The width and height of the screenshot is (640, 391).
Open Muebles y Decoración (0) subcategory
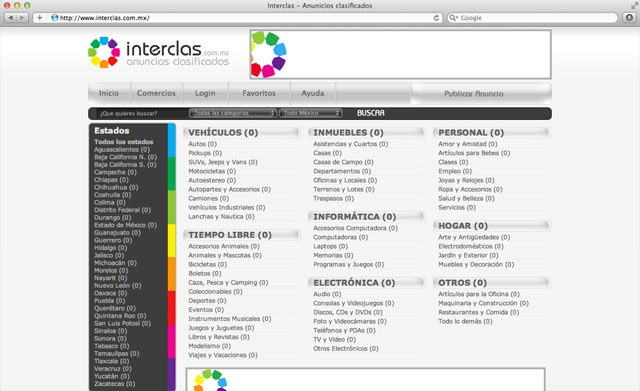click(x=476, y=264)
